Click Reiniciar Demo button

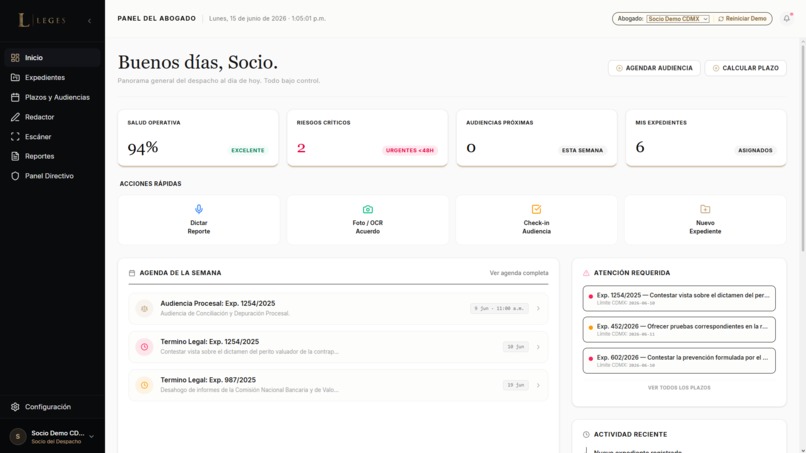click(x=742, y=19)
